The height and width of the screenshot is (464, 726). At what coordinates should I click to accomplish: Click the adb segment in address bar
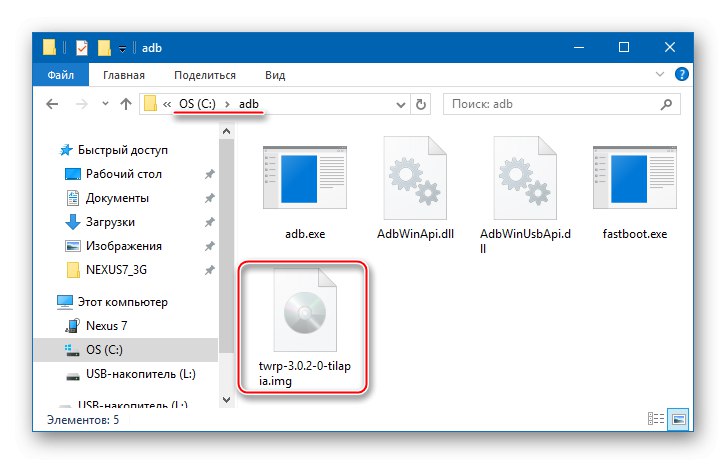[249, 104]
